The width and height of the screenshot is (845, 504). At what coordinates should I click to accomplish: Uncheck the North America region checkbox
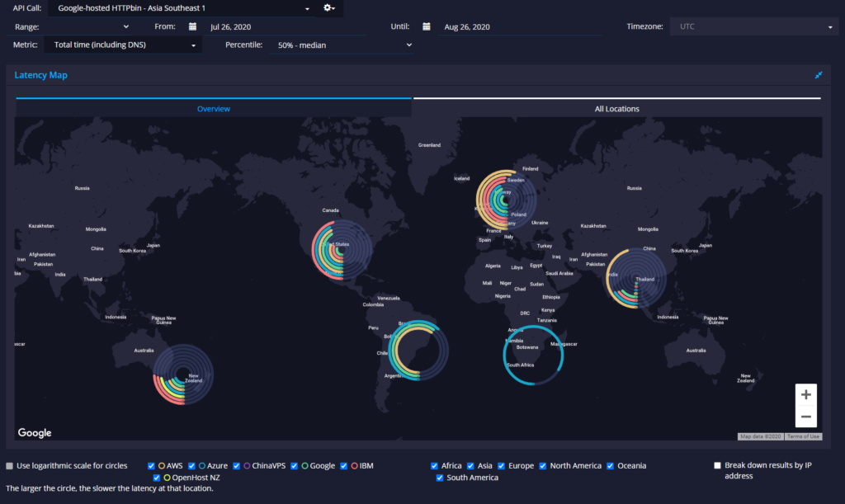(543, 466)
